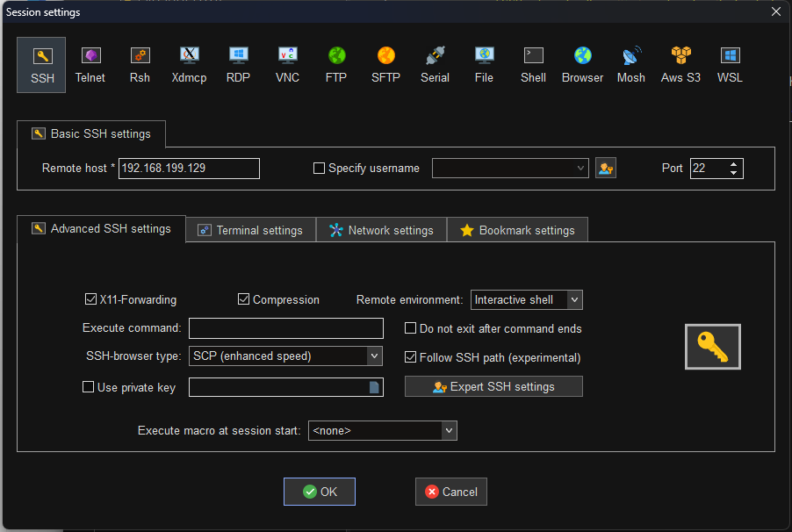The image size is (792, 532).
Task: Browse for private key file icon
Action: click(374, 387)
